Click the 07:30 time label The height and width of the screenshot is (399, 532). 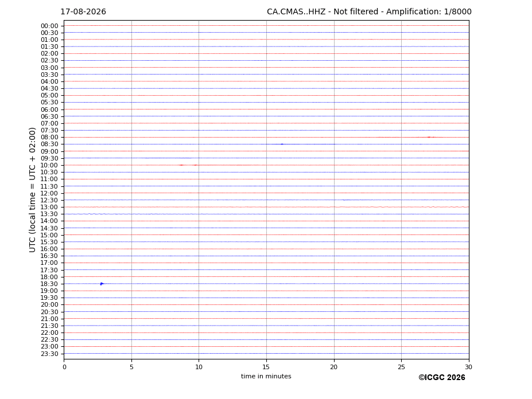(x=49, y=131)
